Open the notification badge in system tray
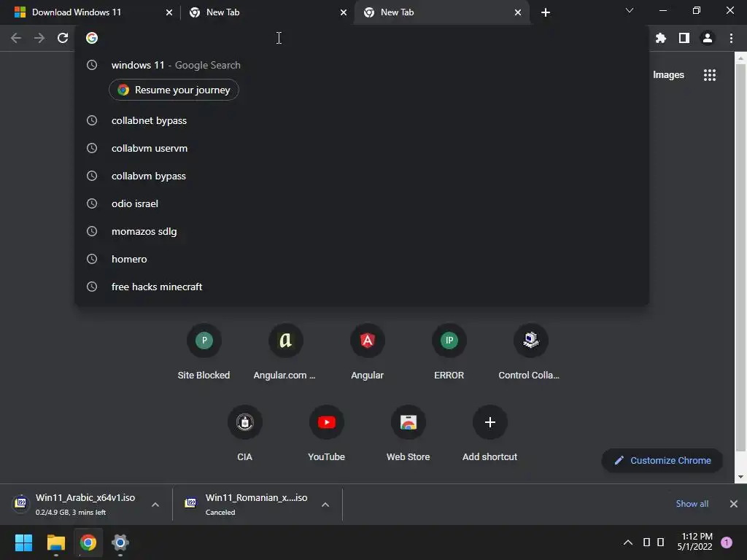 (727, 542)
